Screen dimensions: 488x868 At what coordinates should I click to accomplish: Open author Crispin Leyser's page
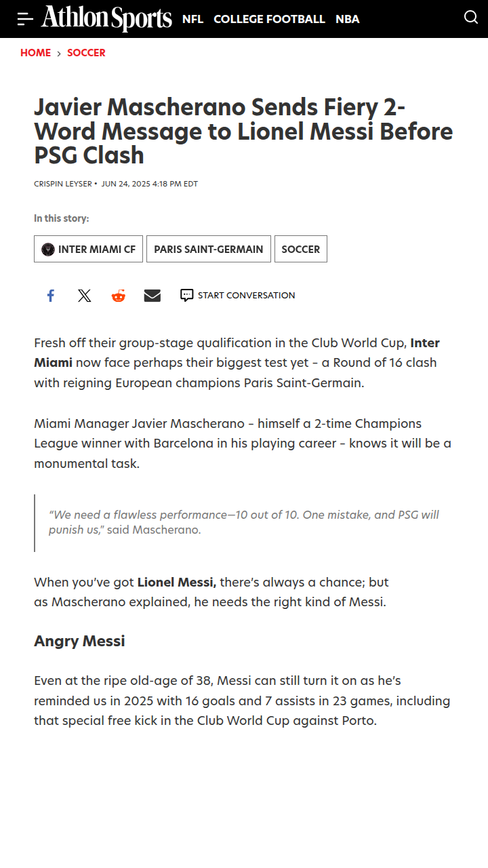pyautogui.click(x=63, y=184)
